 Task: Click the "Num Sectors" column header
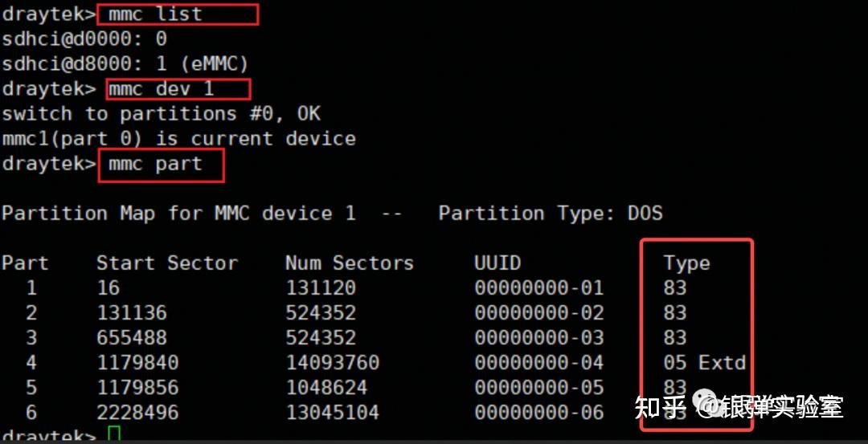349,263
